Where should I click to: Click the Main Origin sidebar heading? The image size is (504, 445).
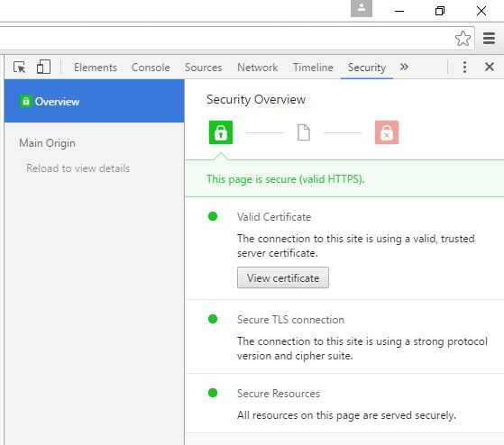[47, 143]
